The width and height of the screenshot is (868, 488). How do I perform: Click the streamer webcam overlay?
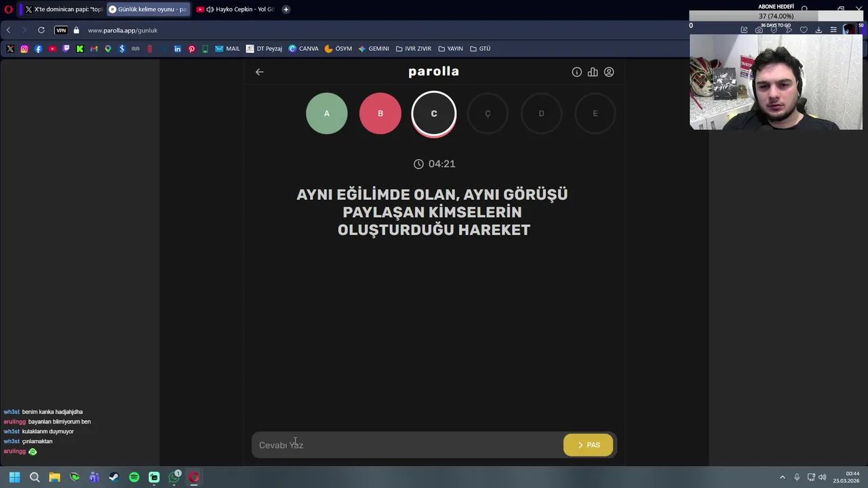click(x=776, y=81)
